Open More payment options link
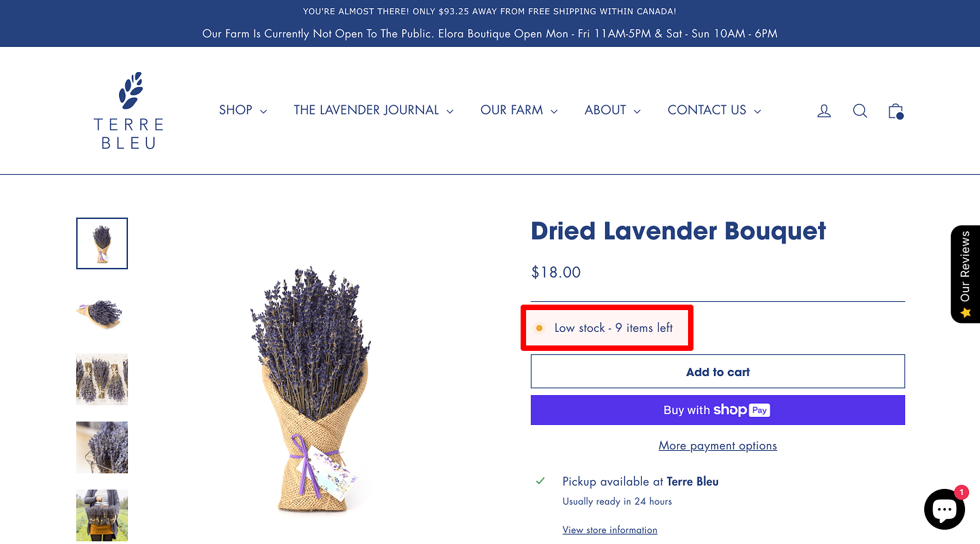The height and width of the screenshot is (544, 980). [x=718, y=446]
